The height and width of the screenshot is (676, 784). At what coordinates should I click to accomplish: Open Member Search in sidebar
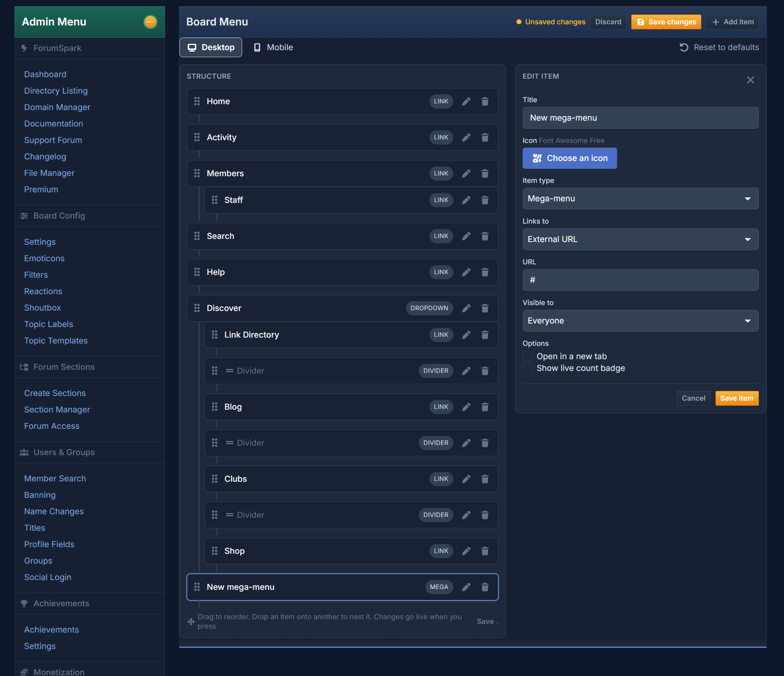(x=55, y=479)
